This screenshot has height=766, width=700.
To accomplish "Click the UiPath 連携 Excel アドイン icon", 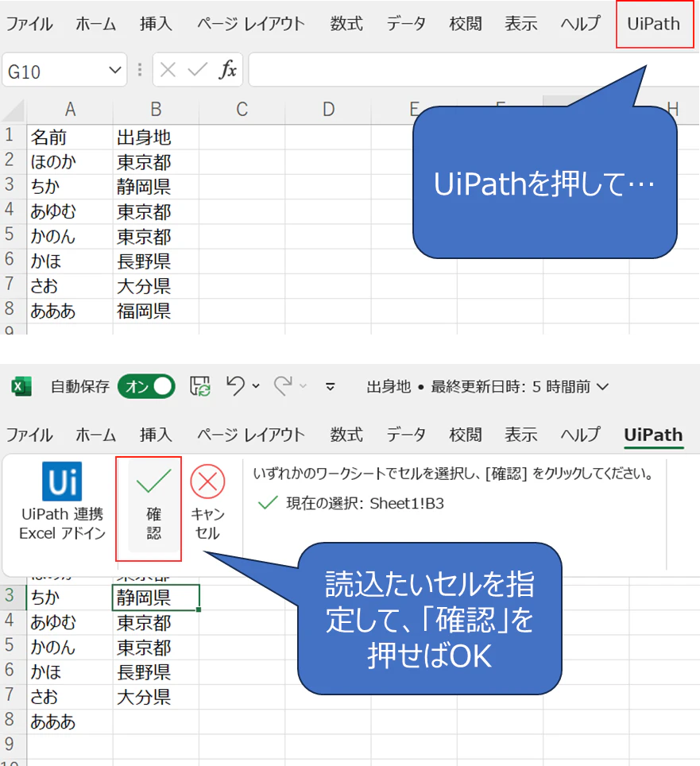I will (x=62, y=482).
